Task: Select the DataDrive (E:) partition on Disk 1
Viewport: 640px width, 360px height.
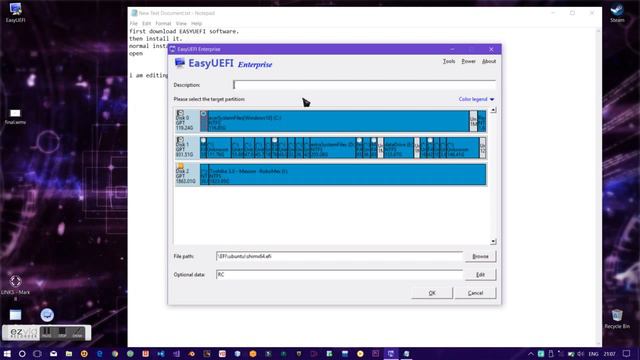Action: point(398,148)
